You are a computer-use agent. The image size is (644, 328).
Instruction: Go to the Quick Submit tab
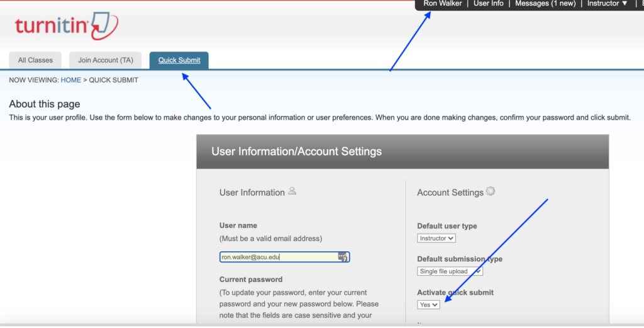(179, 60)
